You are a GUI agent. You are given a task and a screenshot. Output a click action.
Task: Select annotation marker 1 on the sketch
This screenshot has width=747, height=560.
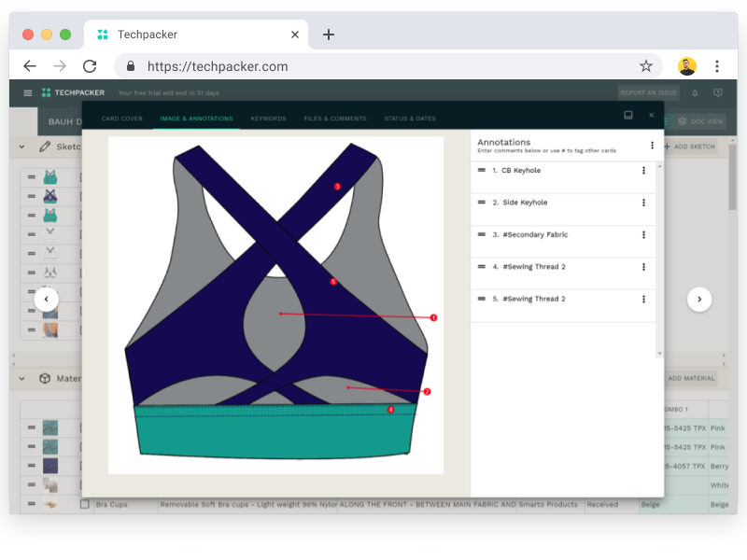pos(433,317)
